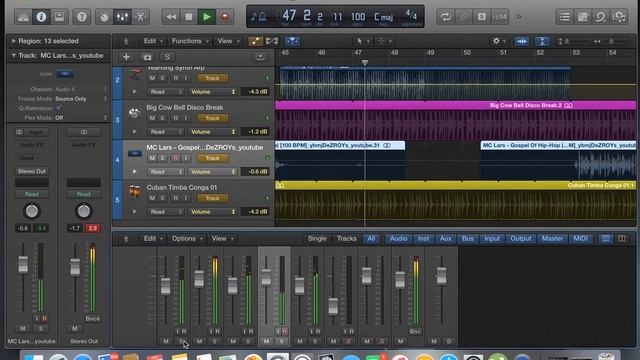640x360 pixels.
Task: Click the inspector Stereo Out volume fader
Action: pos(75,267)
